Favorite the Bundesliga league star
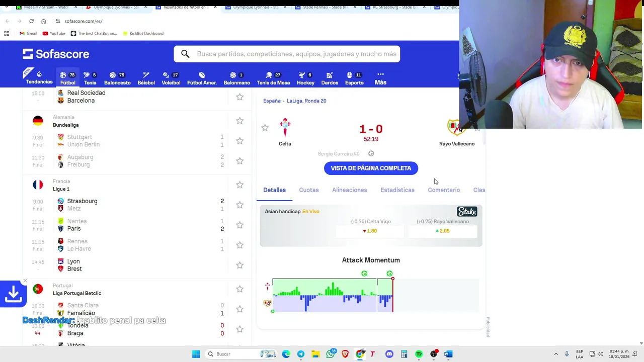The height and width of the screenshot is (362, 644). [x=239, y=121]
